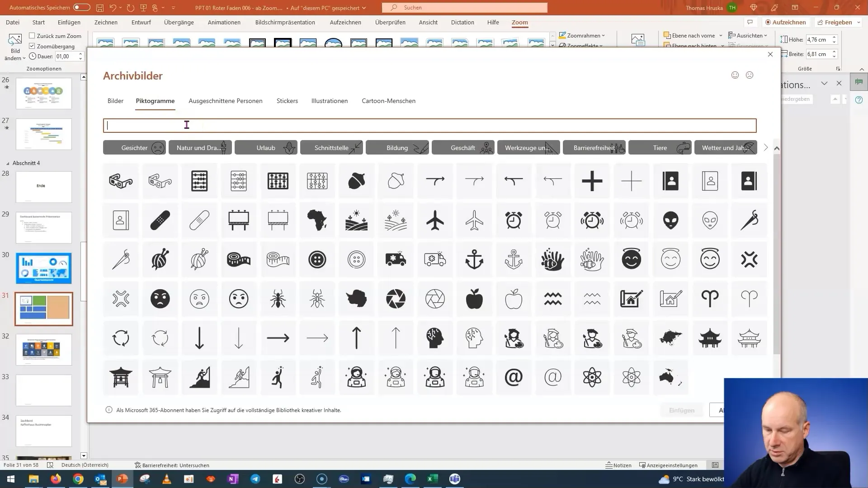Pick the solid Antarctica map pictogram
The image size is (868, 488).
coord(356,299)
